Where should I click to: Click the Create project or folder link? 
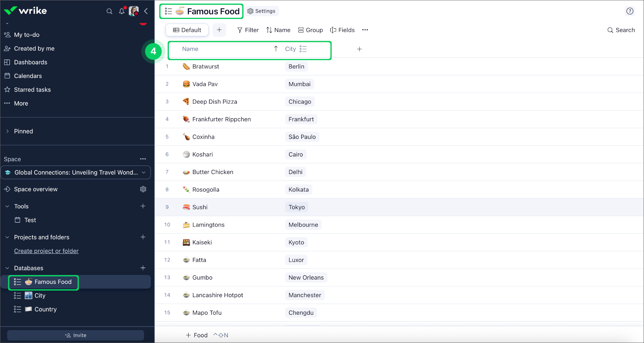point(46,251)
